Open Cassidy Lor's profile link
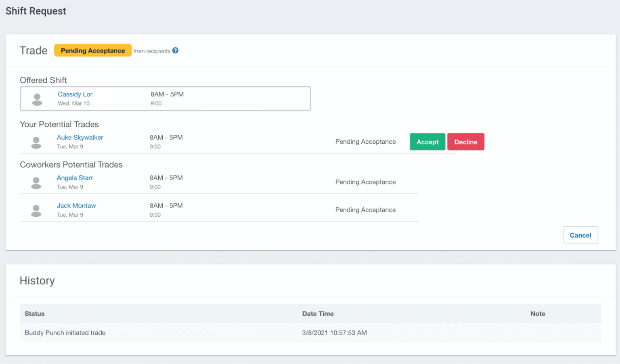Screen dimensions: 620x364 pos(75,94)
